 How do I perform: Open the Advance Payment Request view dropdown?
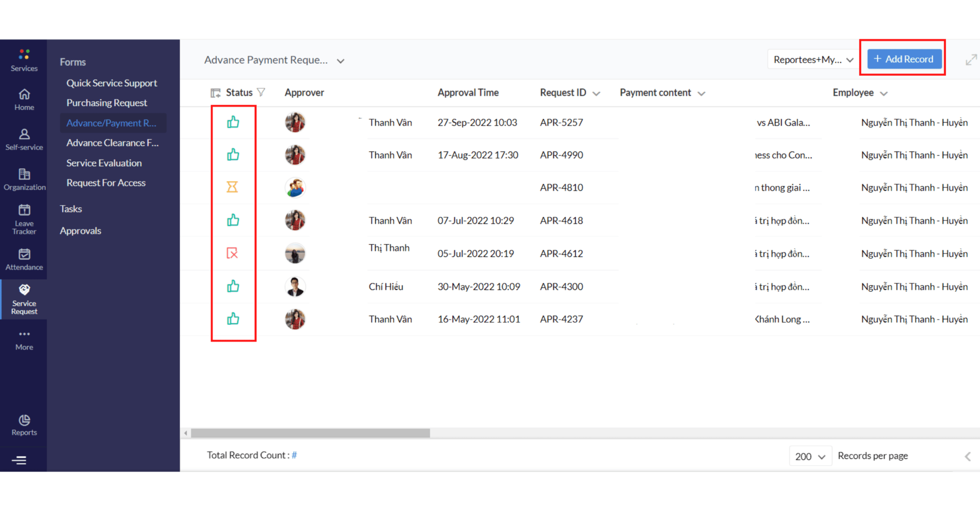point(340,60)
